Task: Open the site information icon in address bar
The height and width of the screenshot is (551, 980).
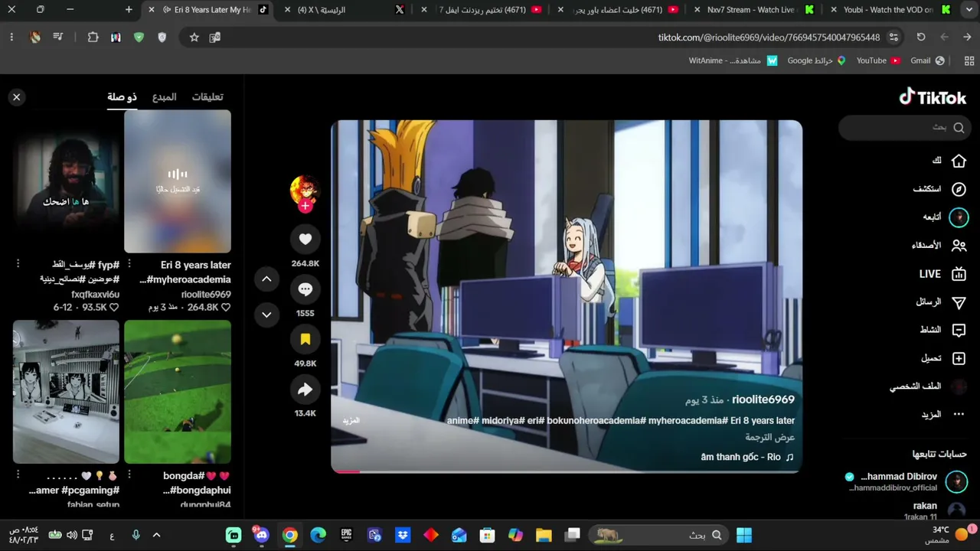Action: point(893,37)
